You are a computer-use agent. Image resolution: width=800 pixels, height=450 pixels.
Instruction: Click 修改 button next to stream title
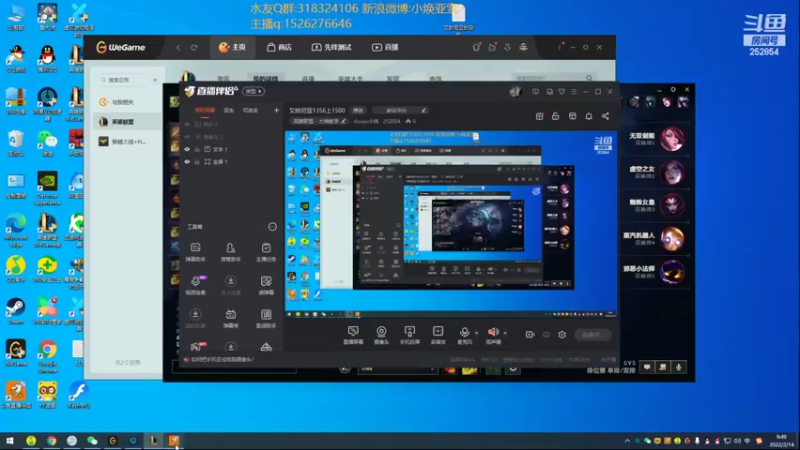pos(358,110)
